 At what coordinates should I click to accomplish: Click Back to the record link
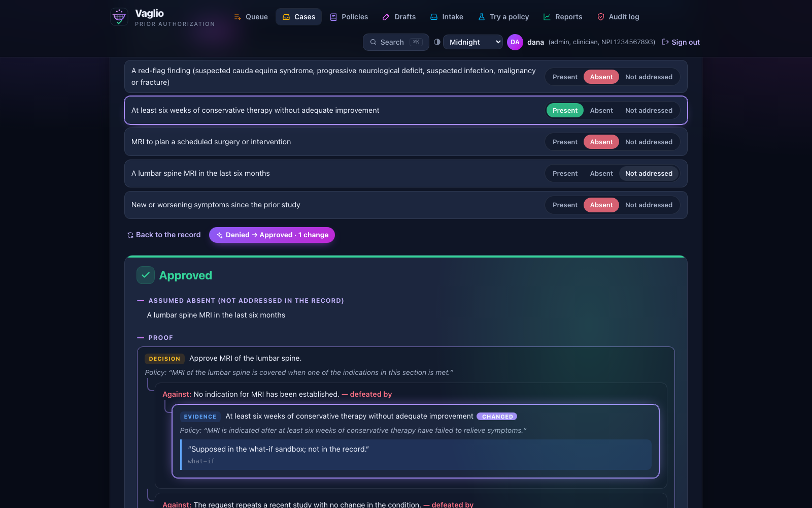click(164, 235)
